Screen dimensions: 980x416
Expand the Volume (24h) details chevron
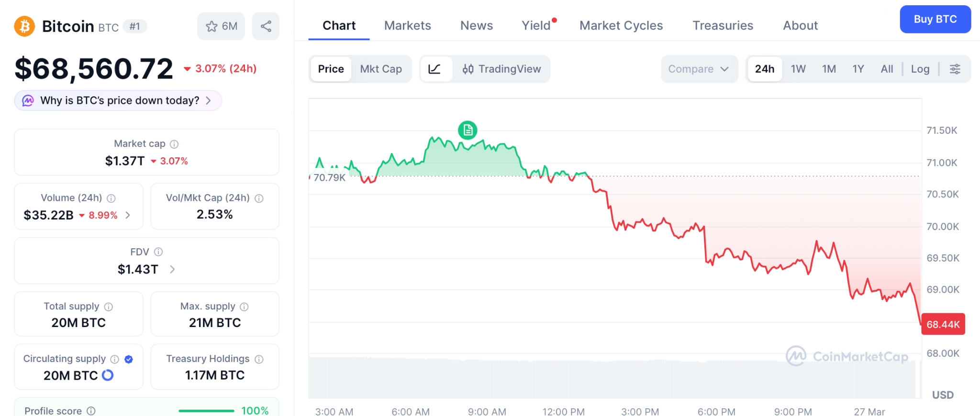(x=128, y=215)
